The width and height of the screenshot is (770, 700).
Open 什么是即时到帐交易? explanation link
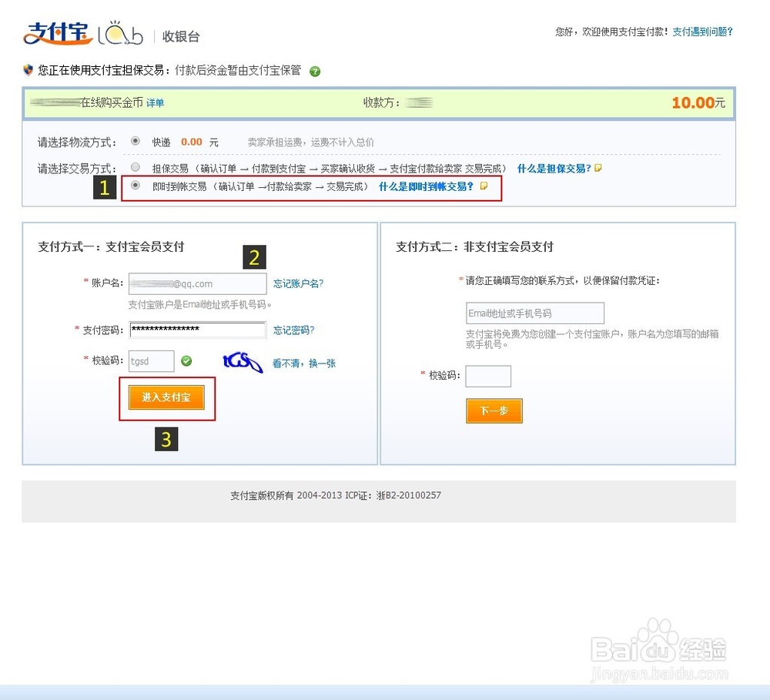coord(426,186)
